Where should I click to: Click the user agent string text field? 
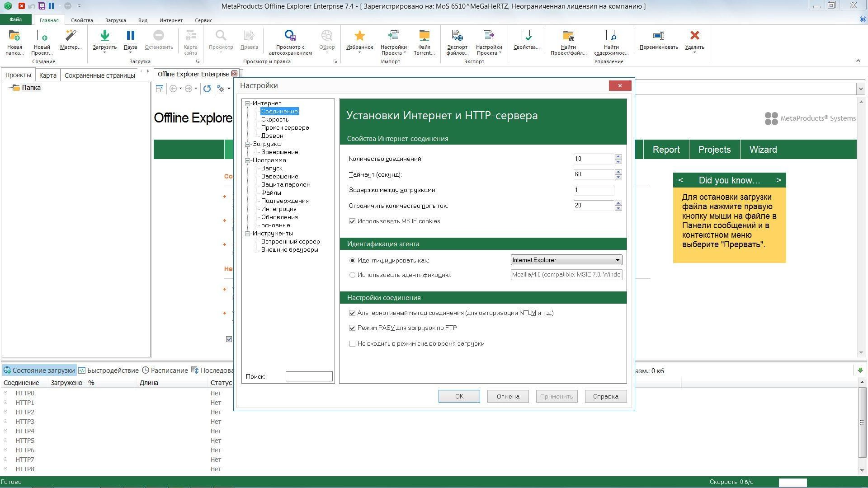click(566, 275)
